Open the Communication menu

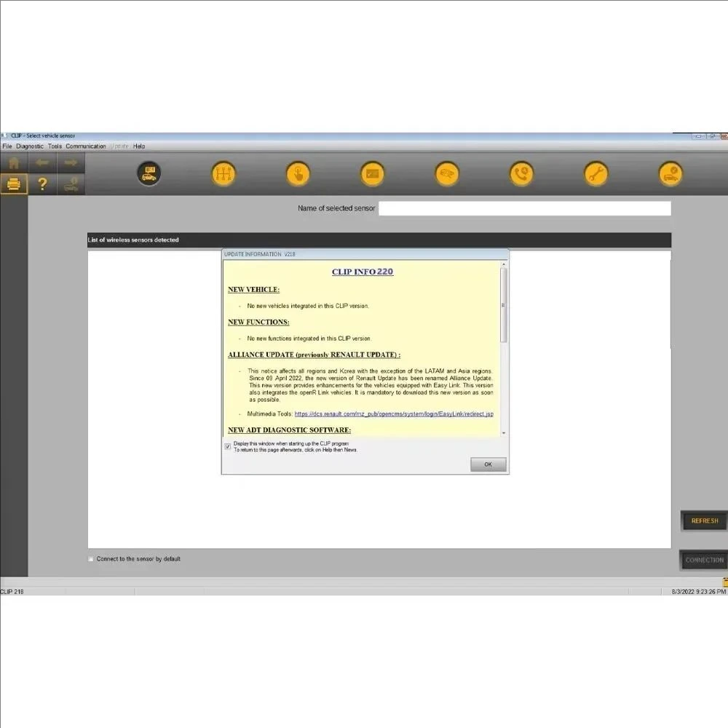pos(86,146)
